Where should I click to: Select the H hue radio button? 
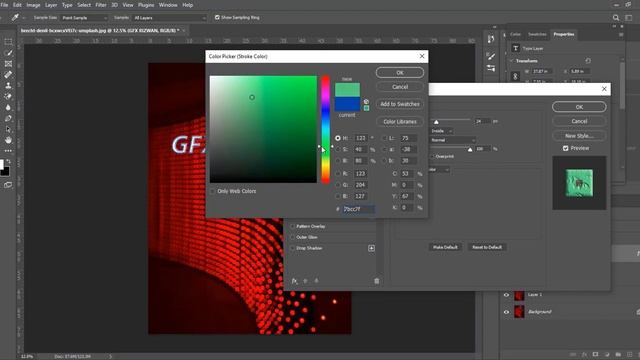tap(338, 138)
